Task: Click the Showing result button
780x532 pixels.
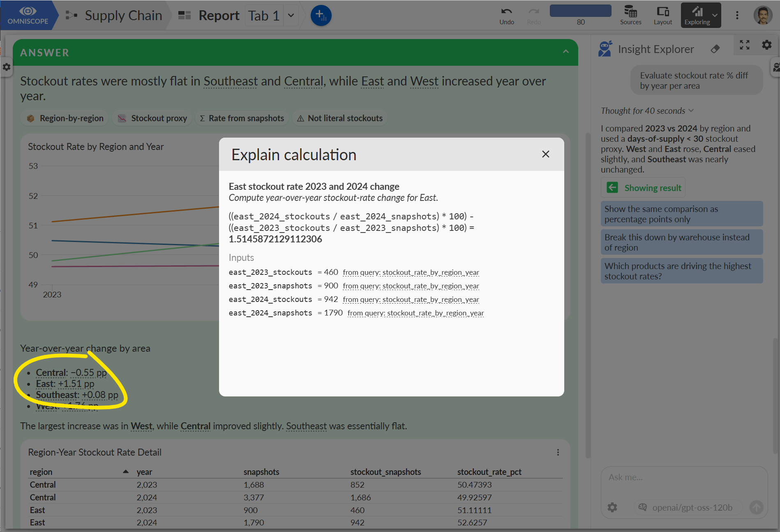Action: click(x=643, y=188)
